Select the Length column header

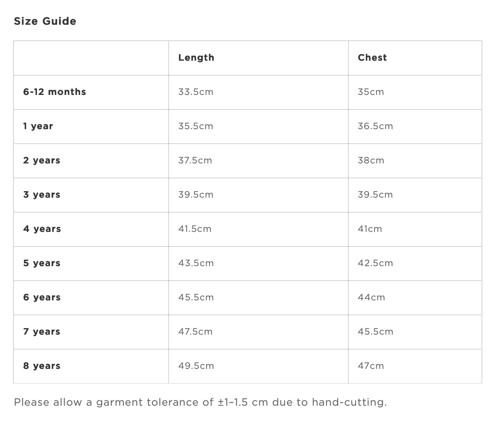[196, 58]
